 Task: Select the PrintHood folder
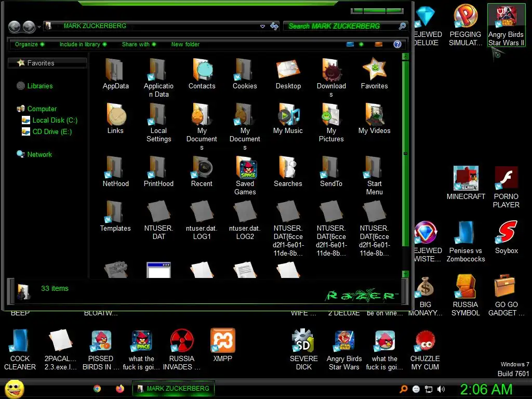(x=158, y=171)
